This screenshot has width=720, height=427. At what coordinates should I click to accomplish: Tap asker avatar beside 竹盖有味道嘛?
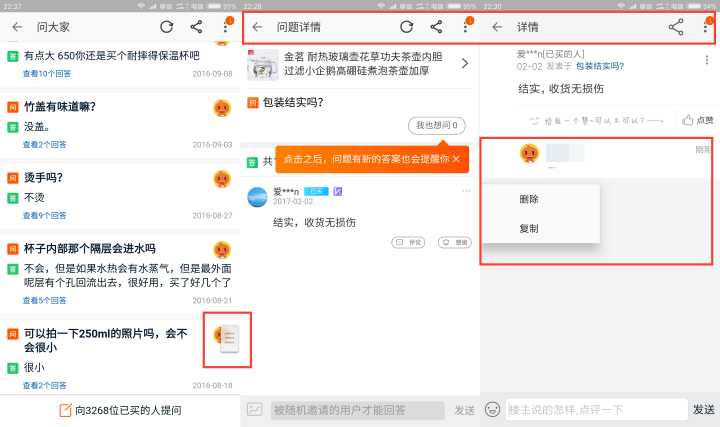222,108
